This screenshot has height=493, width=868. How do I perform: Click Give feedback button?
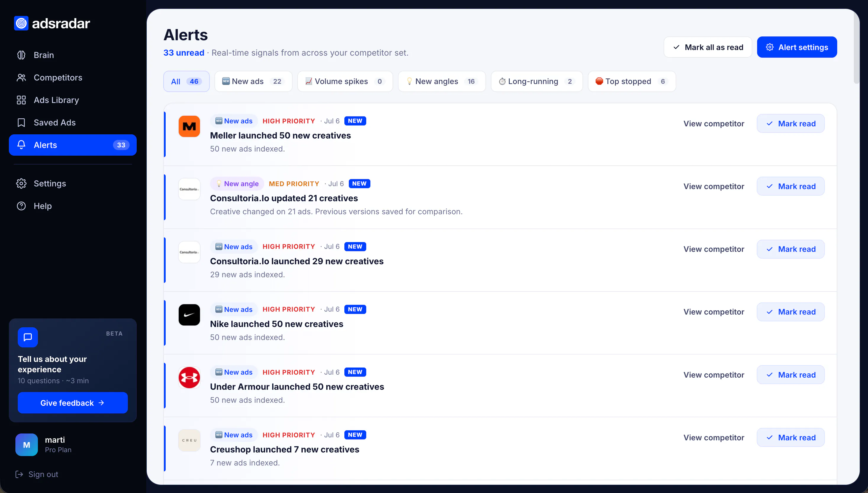[x=73, y=403]
